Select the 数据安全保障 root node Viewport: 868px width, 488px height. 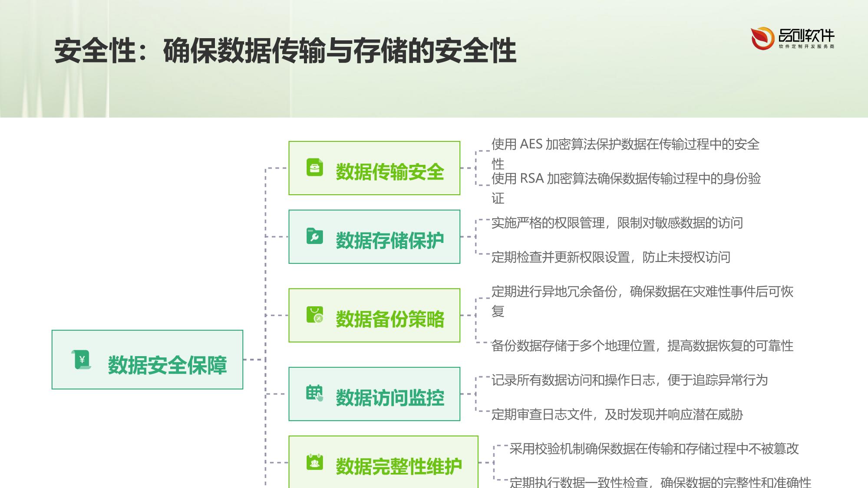coord(147,360)
